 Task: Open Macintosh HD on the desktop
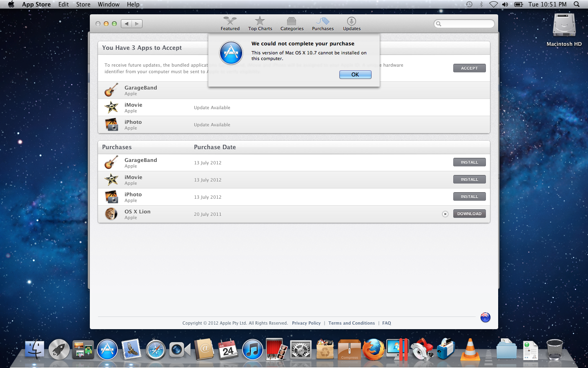[x=564, y=30]
